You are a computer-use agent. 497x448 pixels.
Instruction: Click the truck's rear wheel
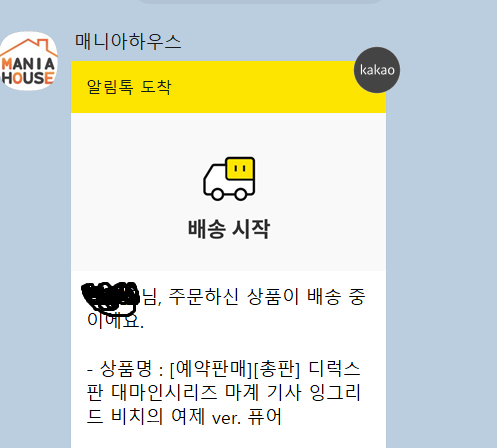pos(241,194)
